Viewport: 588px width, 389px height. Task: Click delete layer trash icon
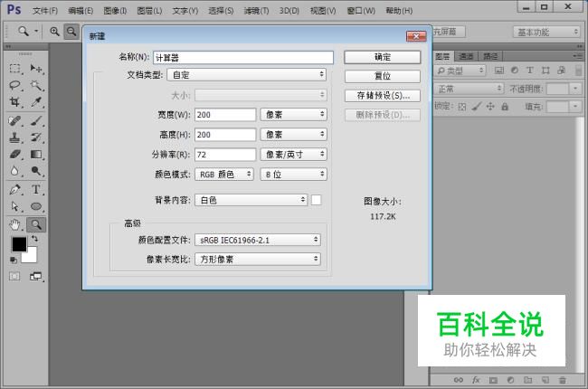pyautogui.click(x=563, y=380)
